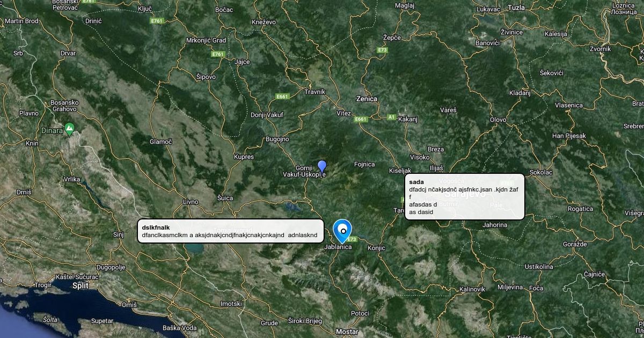Click the E661 road shield near Vitez

point(360,119)
